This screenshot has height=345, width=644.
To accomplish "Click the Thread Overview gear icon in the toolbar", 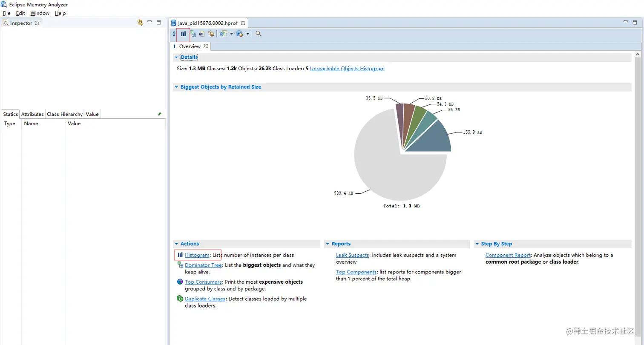I will click(211, 34).
